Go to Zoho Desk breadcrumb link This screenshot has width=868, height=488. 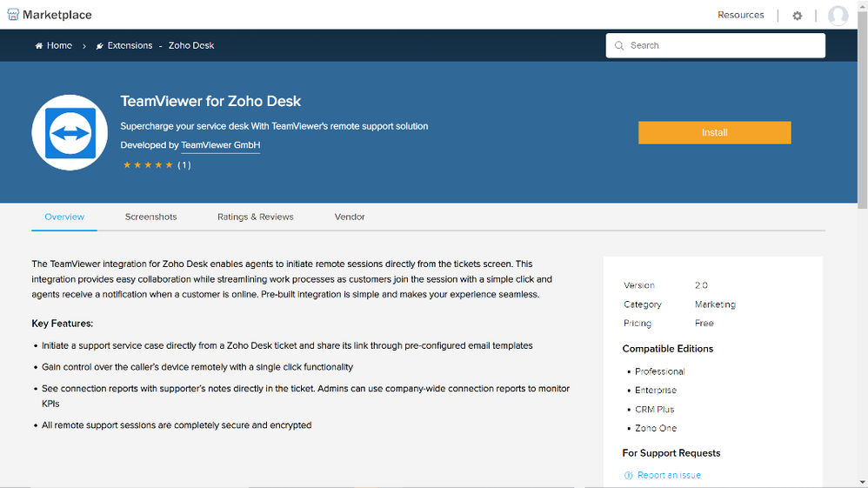191,45
